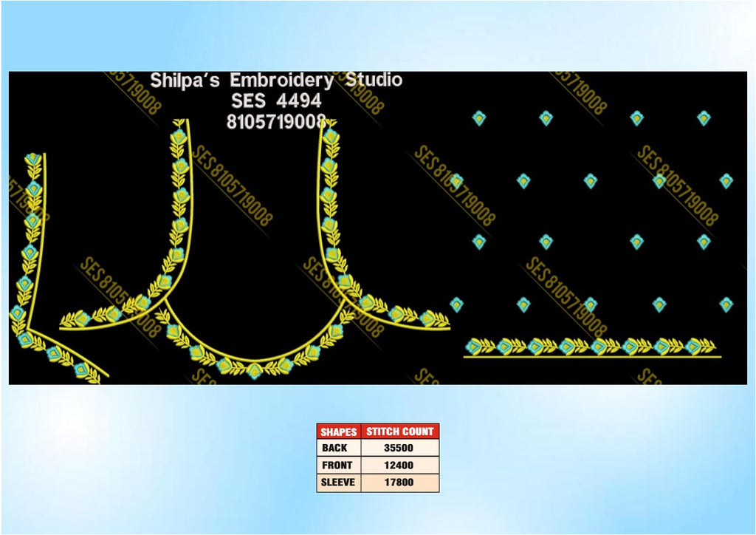The image size is (756, 535).
Task: Select the stitch count value 17800
Action: [x=399, y=482]
